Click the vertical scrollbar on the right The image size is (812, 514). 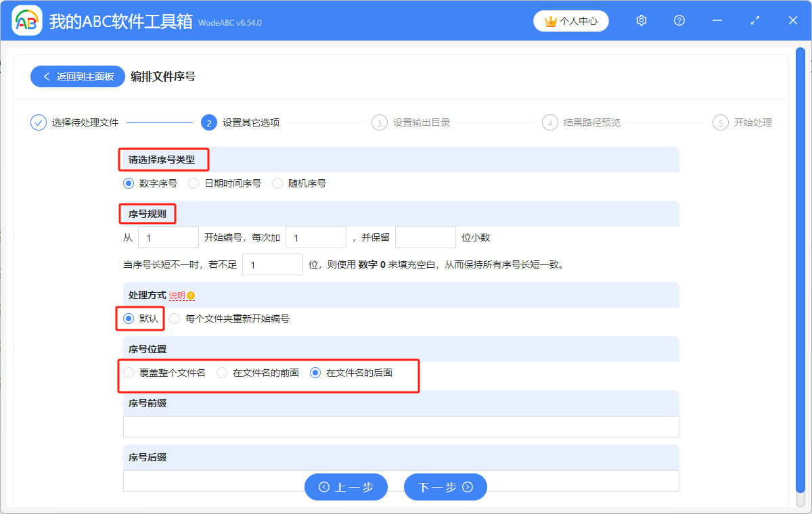[800, 271]
